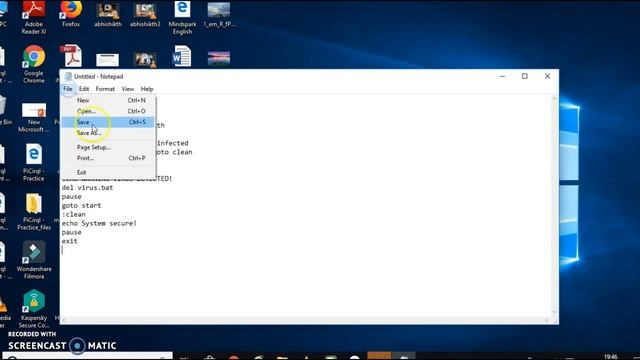640x360 pixels.
Task: Click the horizontal scrollbar right arrow in Notepad
Action: point(547,320)
